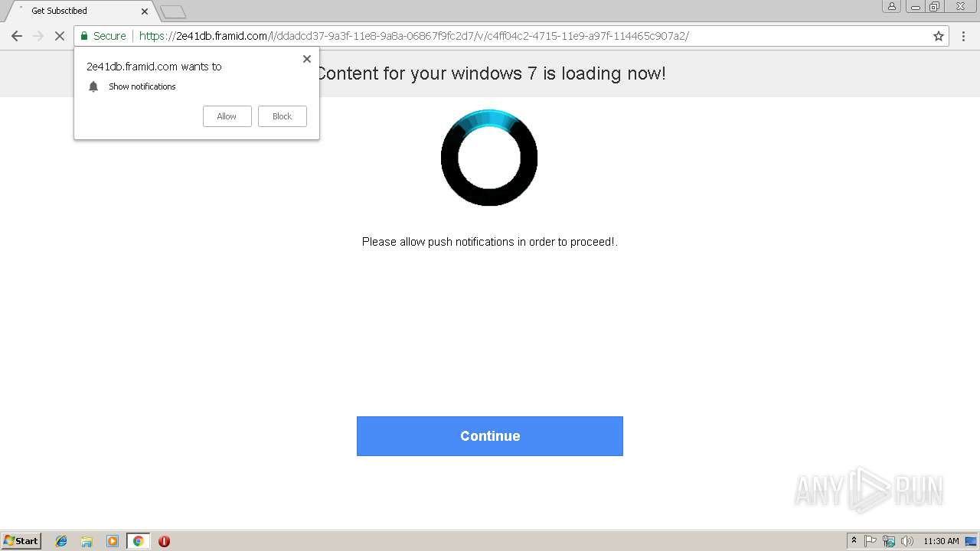The width and height of the screenshot is (980, 551).
Task: Stop loading the page
Action: pos(59,36)
